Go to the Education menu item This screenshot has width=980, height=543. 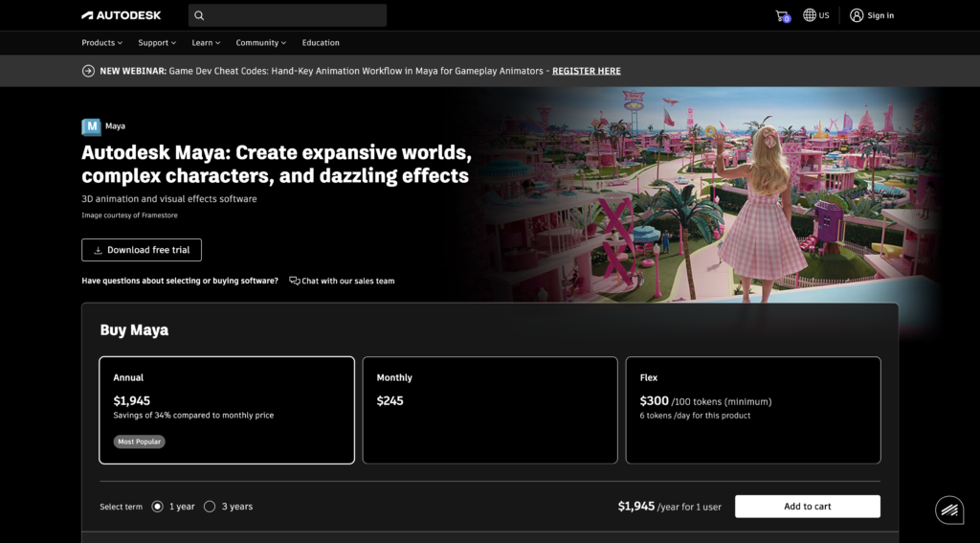click(321, 43)
